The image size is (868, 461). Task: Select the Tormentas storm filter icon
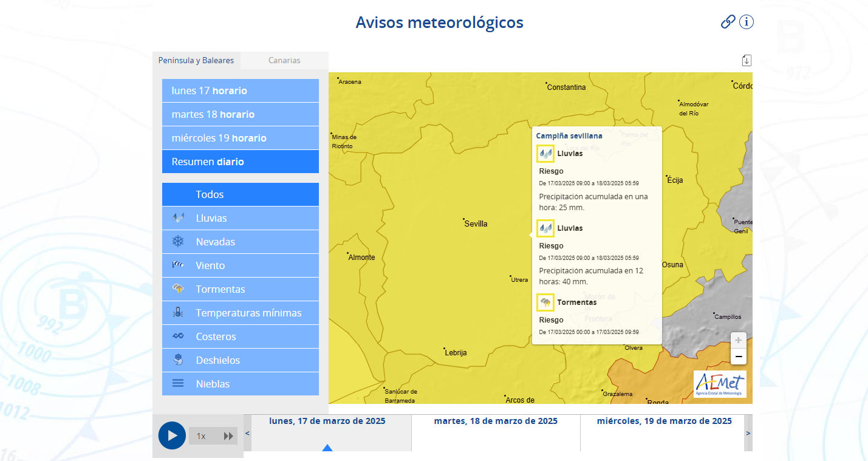point(177,289)
